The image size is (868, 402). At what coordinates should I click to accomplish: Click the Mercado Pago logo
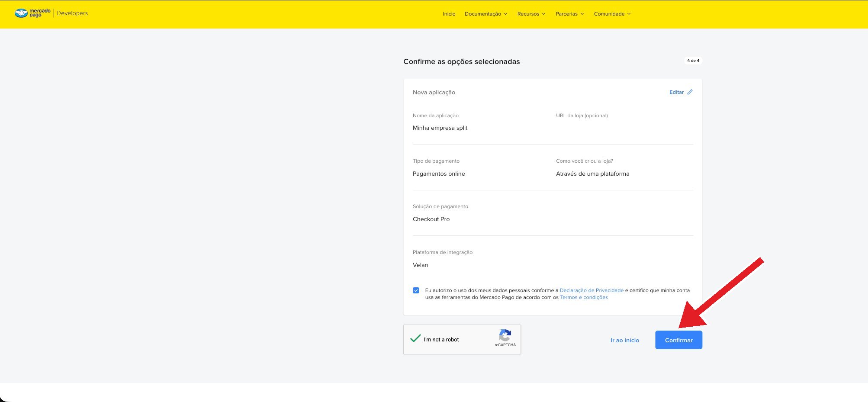point(32,13)
